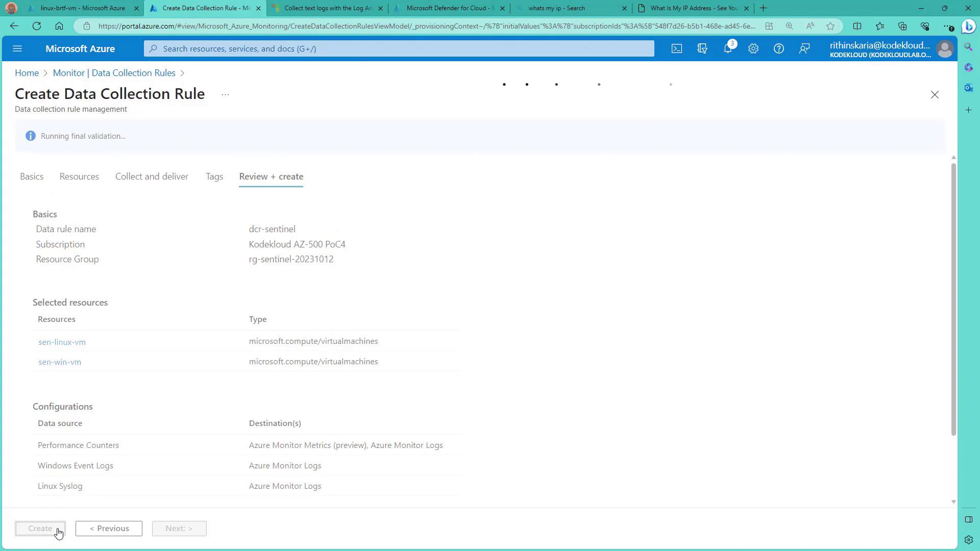980x551 pixels.
Task: Open the ellipsis menu next to the page title
Action: [x=225, y=94]
